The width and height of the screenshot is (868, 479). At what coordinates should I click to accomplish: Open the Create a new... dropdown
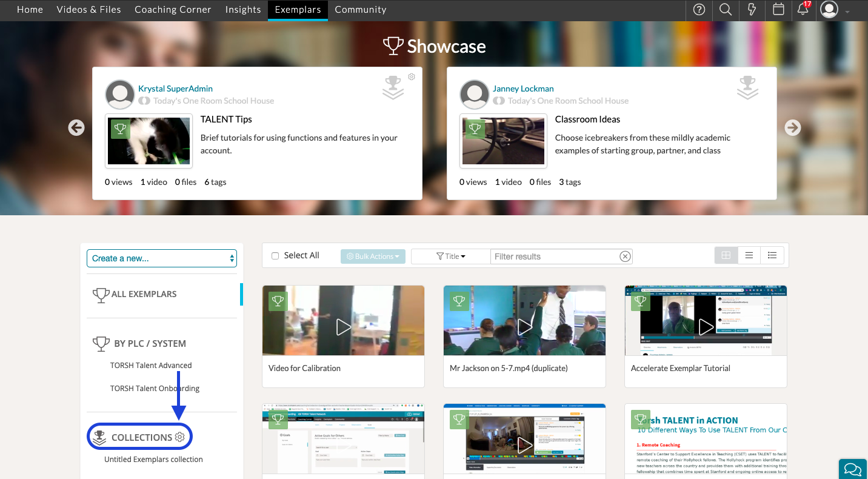click(161, 258)
